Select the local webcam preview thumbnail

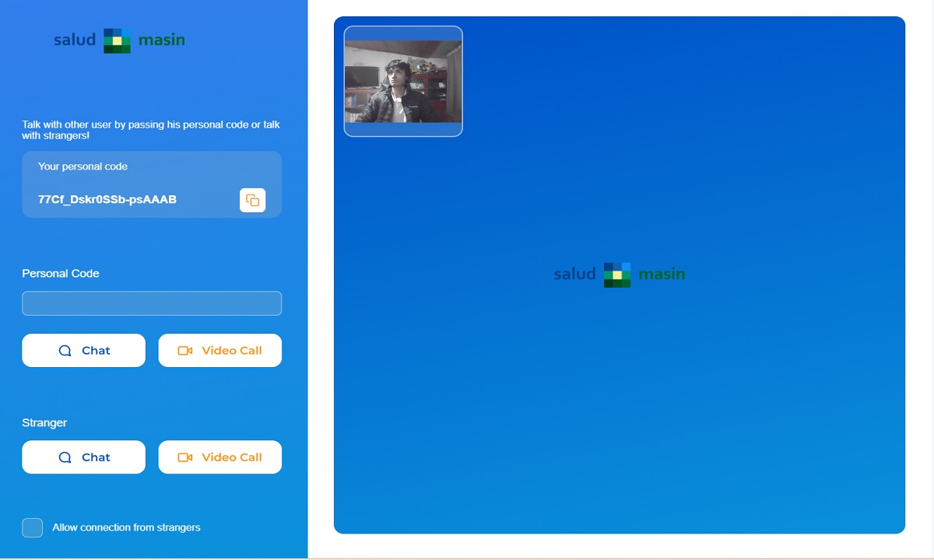(x=403, y=81)
